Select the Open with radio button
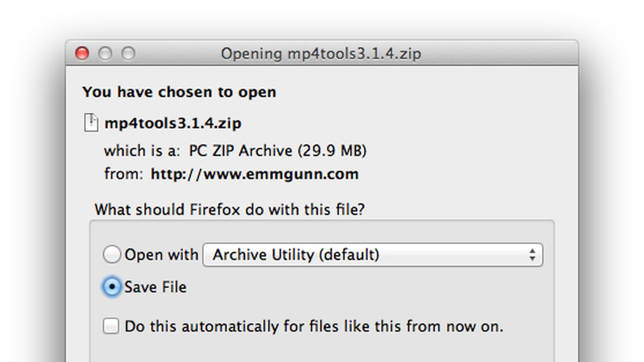Viewport: 644px width, 362px height. 112,254
